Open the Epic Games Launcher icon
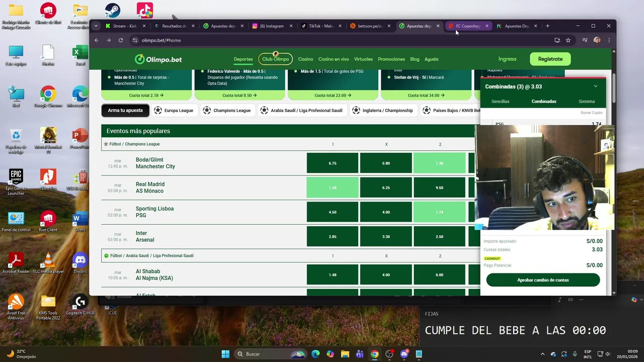 tap(16, 182)
